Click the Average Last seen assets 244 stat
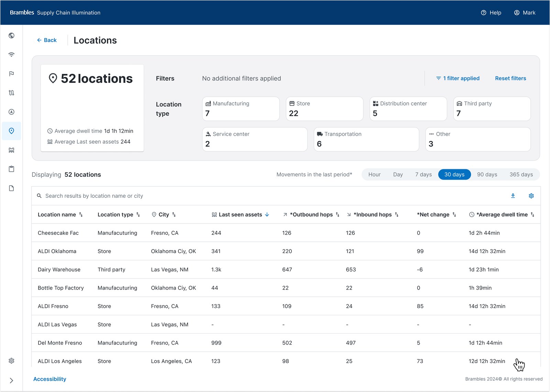 point(89,142)
